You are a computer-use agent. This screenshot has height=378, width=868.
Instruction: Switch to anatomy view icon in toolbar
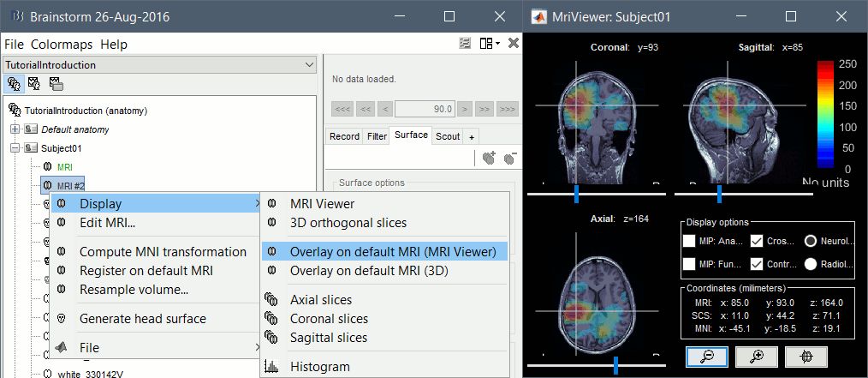(x=15, y=83)
